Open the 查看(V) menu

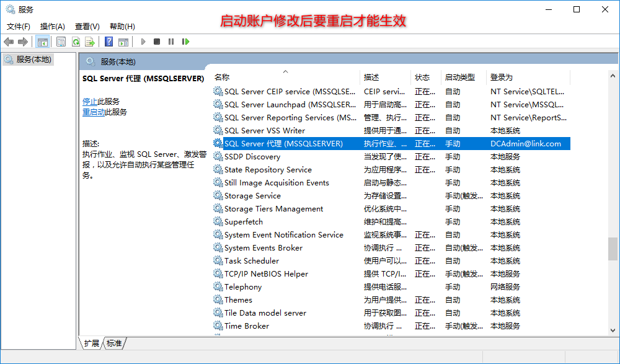coord(87,27)
